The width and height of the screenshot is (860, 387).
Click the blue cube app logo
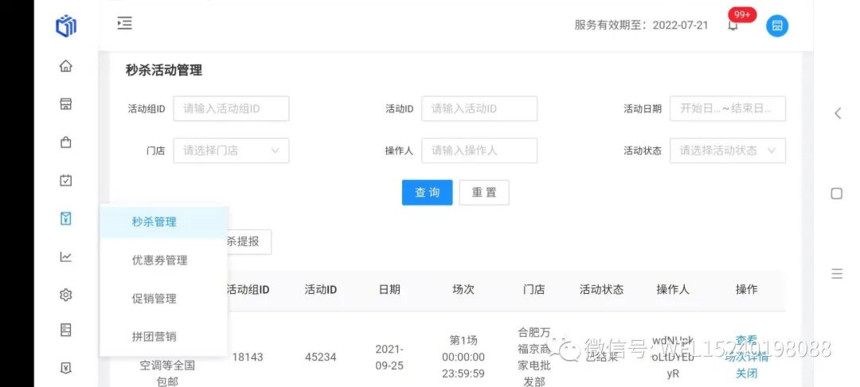[66, 26]
